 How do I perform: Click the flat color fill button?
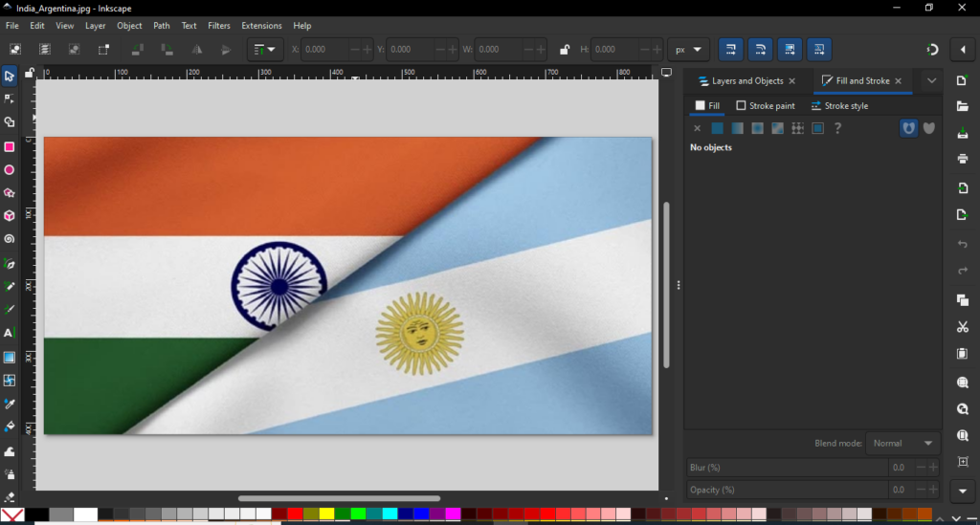(x=717, y=128)
